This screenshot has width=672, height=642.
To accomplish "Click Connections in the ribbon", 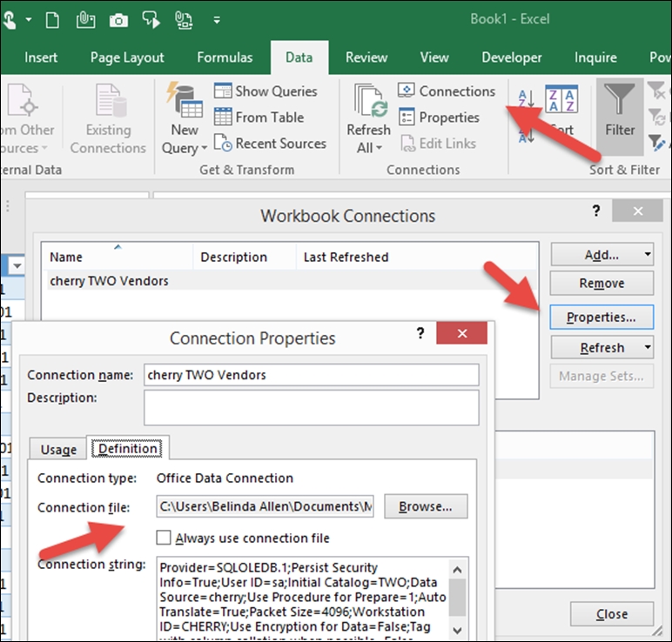I will point(447,90).
